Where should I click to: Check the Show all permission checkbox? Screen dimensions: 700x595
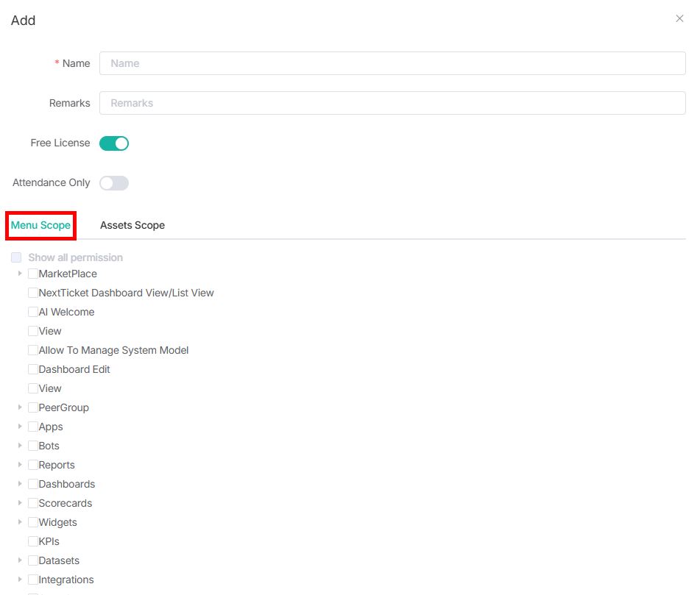[x=16, y=258]
